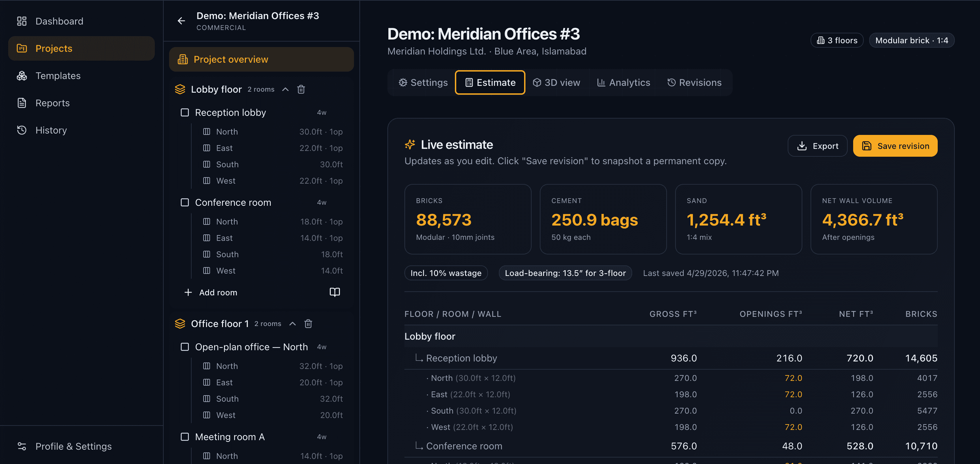The height and width of the screenshot is (464, 980).
Task: Click the wall icon for Reception lobby East
Action: pos(207,148)
